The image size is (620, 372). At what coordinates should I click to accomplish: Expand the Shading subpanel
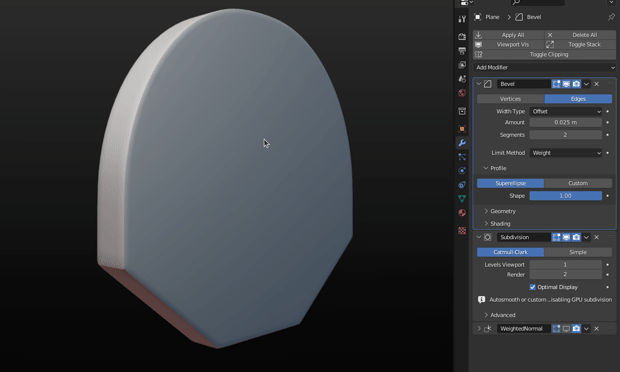tap(486, 224)
